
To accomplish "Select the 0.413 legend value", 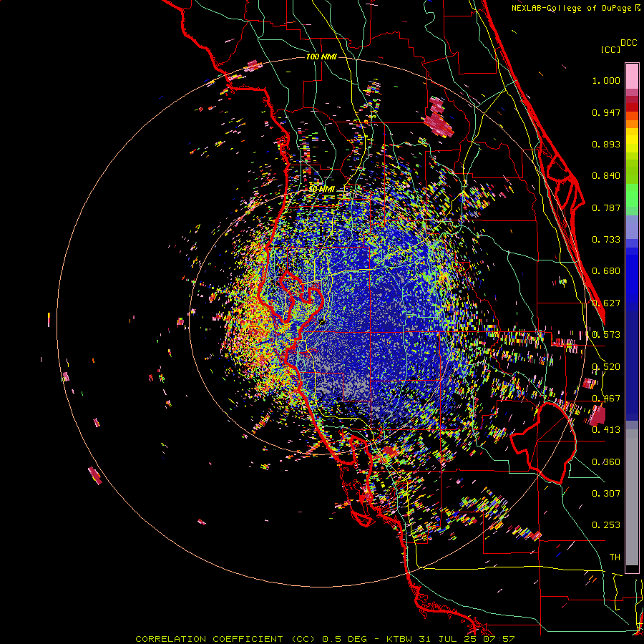I will pyautogui.click(x=606, y=430).
